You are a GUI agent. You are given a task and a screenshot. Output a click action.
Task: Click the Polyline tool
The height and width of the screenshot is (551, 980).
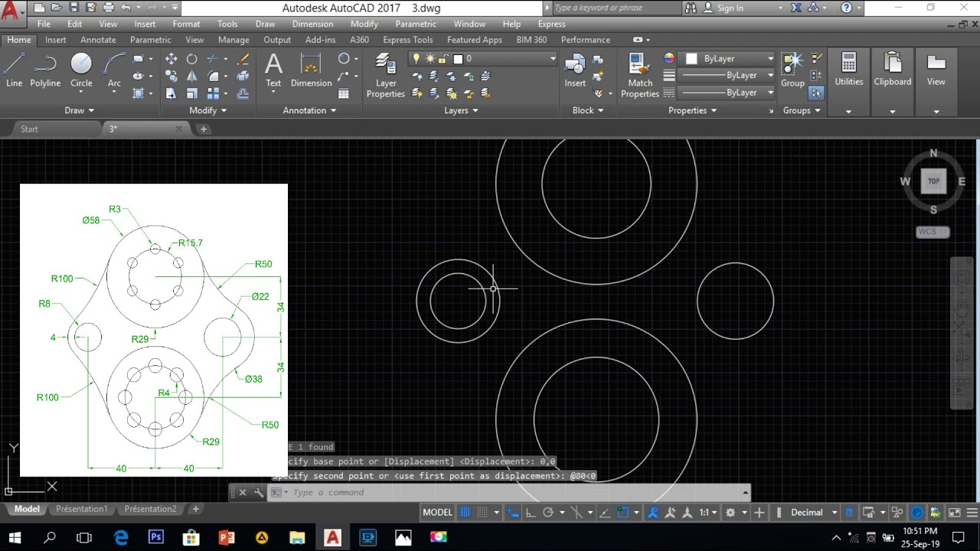pos(45,70)
